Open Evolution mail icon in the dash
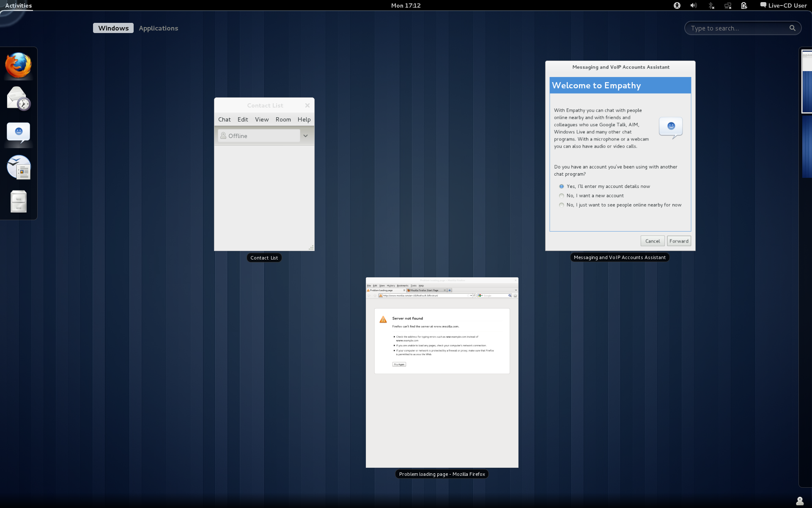Viewport: 812px width, 508px height. pos(18,98)
